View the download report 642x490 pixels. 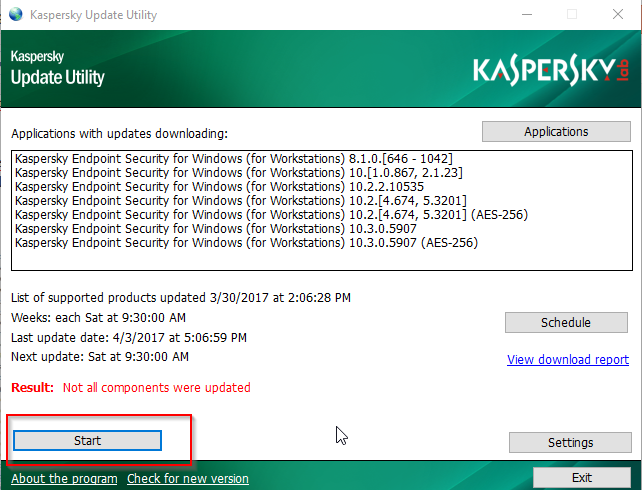click(568, 359)
